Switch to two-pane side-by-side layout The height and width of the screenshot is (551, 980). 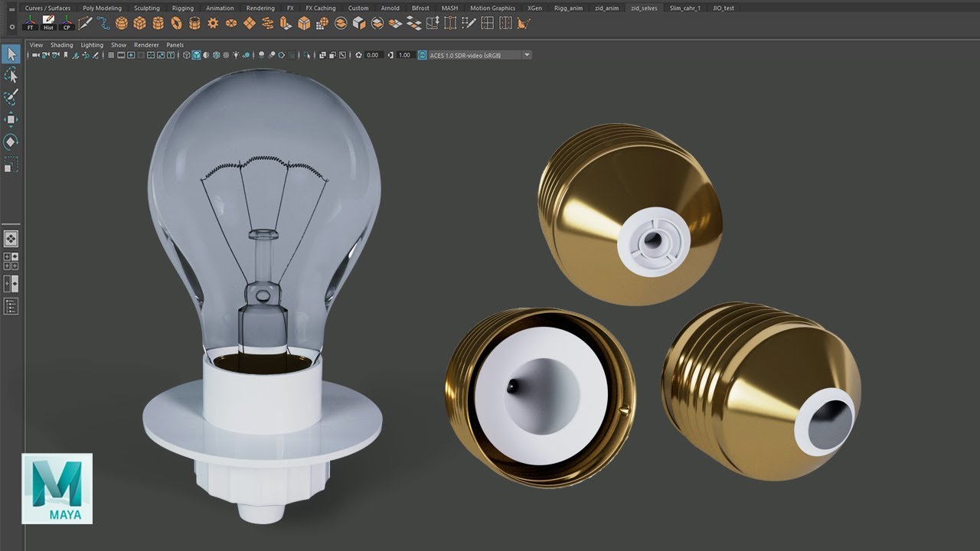[11, 283]
